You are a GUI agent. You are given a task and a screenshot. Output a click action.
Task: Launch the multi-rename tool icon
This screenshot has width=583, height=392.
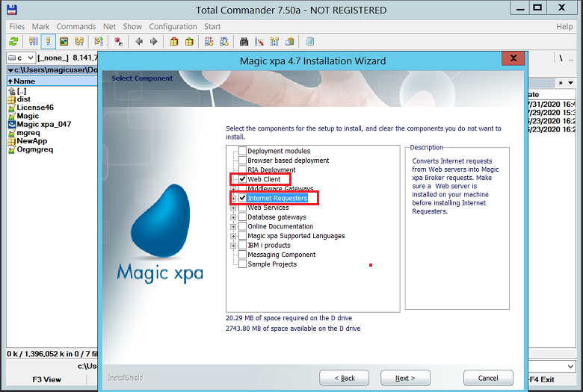pyautogui.click(x=259, y=41)
